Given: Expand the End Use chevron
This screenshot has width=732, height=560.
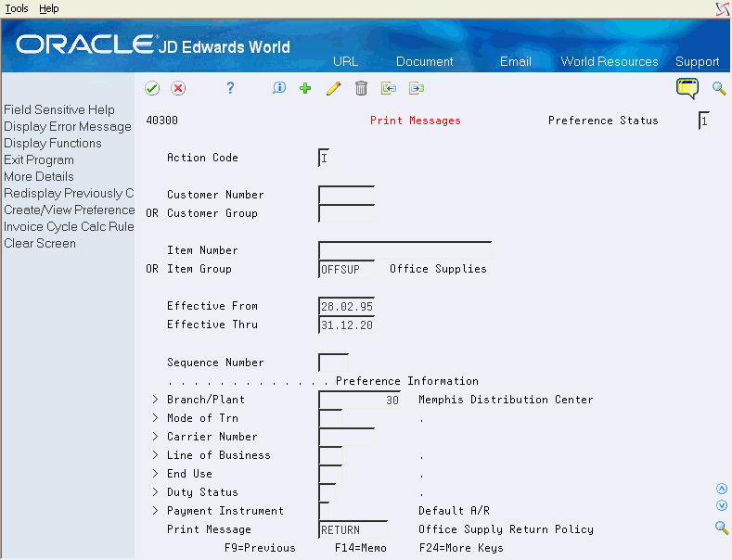Looking at the screenshot, I should (155, 474).
